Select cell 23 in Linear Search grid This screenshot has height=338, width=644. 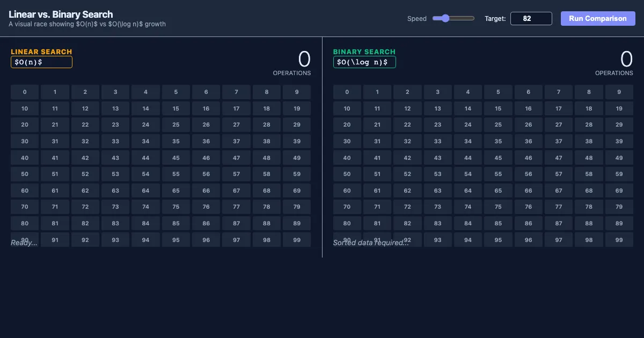(x=115, y=124)
